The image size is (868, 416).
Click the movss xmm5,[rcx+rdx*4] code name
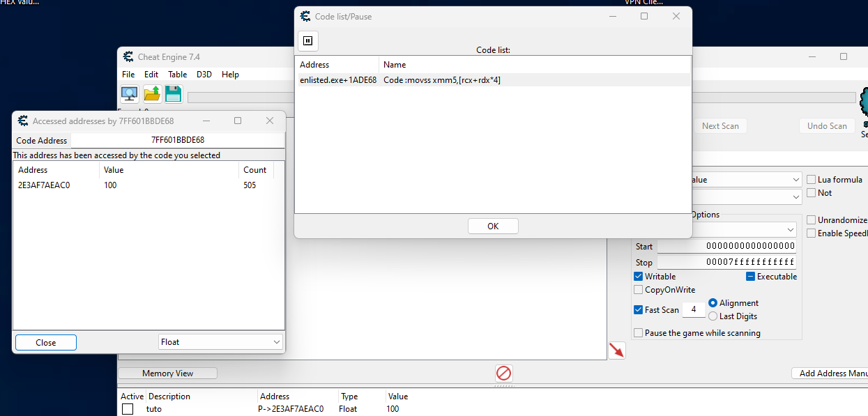point(442,80)
